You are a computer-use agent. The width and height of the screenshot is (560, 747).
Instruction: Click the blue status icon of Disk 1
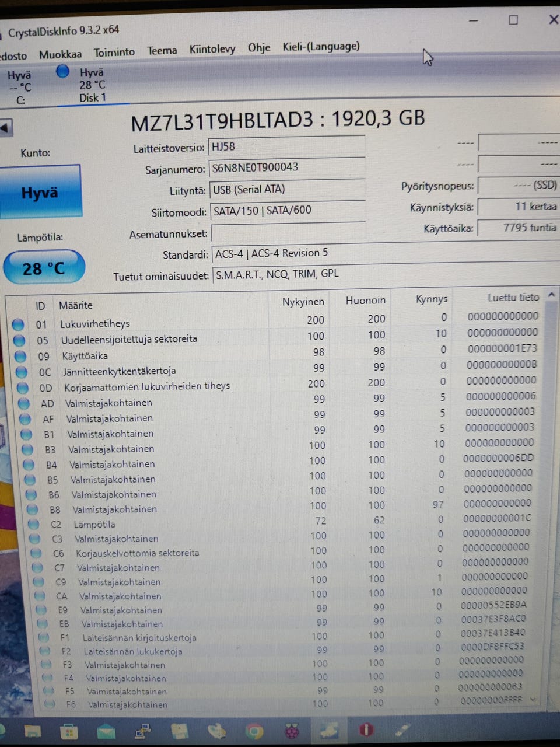point(63,72)
